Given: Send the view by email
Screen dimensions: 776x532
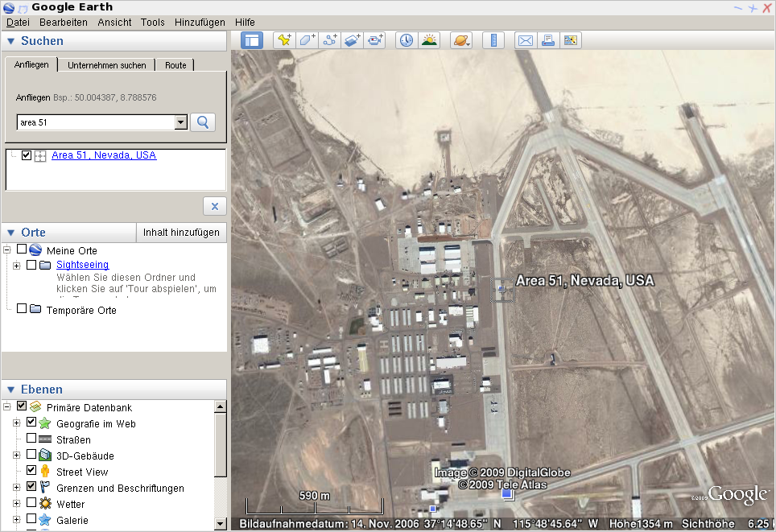Looking at the screenshot, I should (x=526, y=40).
